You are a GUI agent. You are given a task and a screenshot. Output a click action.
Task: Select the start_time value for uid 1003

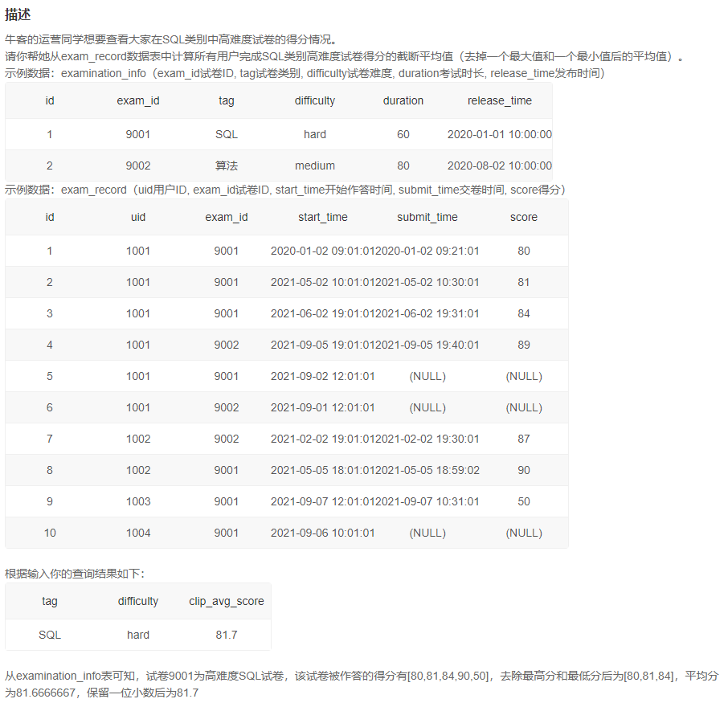click(322, 501)
